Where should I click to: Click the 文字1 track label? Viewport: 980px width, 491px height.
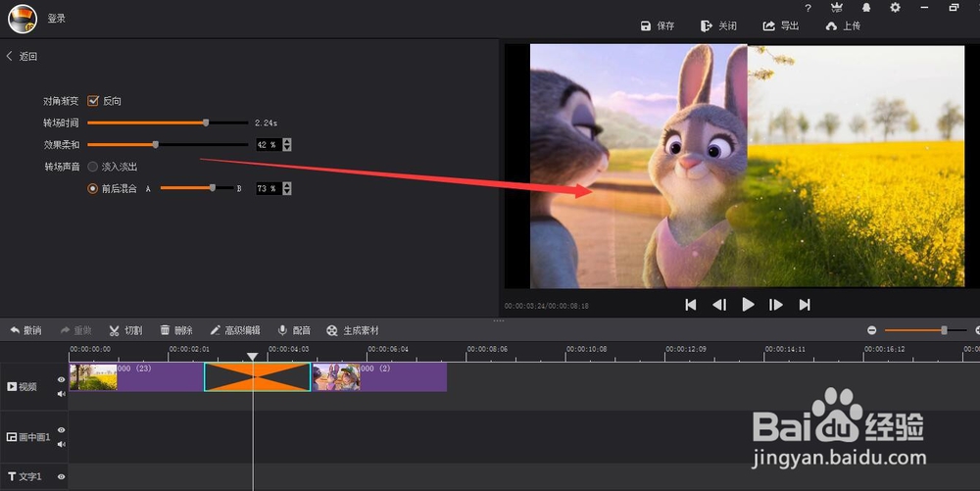pos(24,476)
